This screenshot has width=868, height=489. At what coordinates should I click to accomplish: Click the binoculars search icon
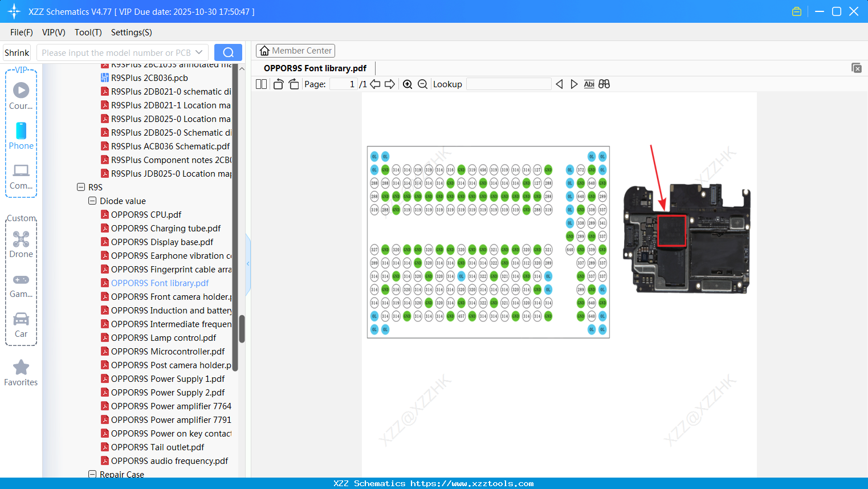point(604,84)
